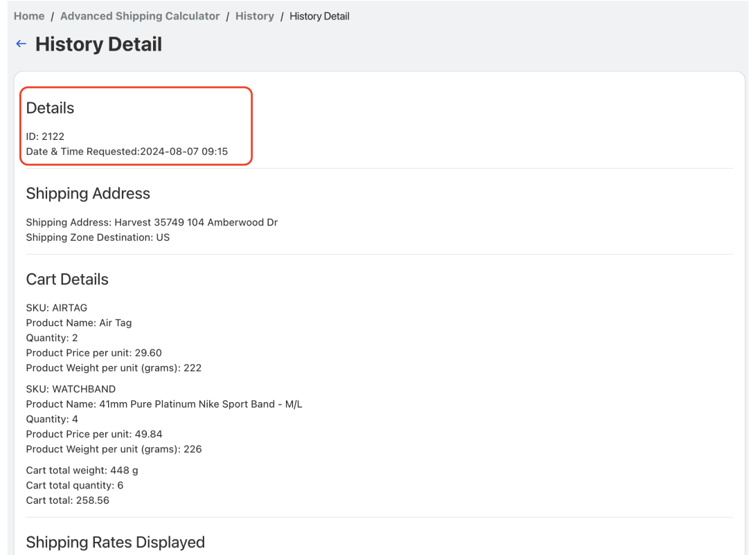Click the Details section heading
756x555 pixels.
pos(50,108)
